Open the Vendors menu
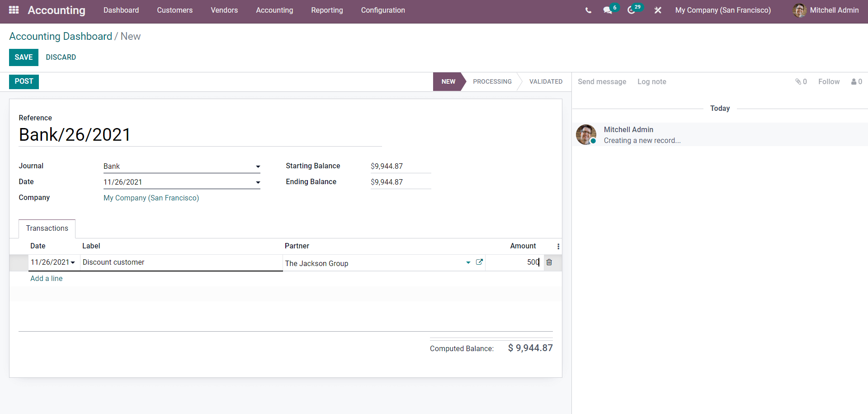 (224, 10)
